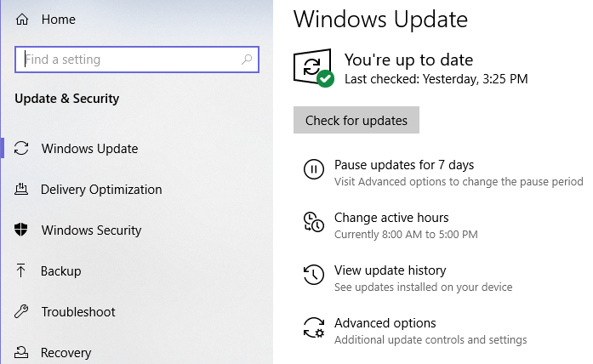The height and width of the screenshot is (364, 593).
Task: Open Advanced options
Action: pyautogui.click(x=385, y=323)
